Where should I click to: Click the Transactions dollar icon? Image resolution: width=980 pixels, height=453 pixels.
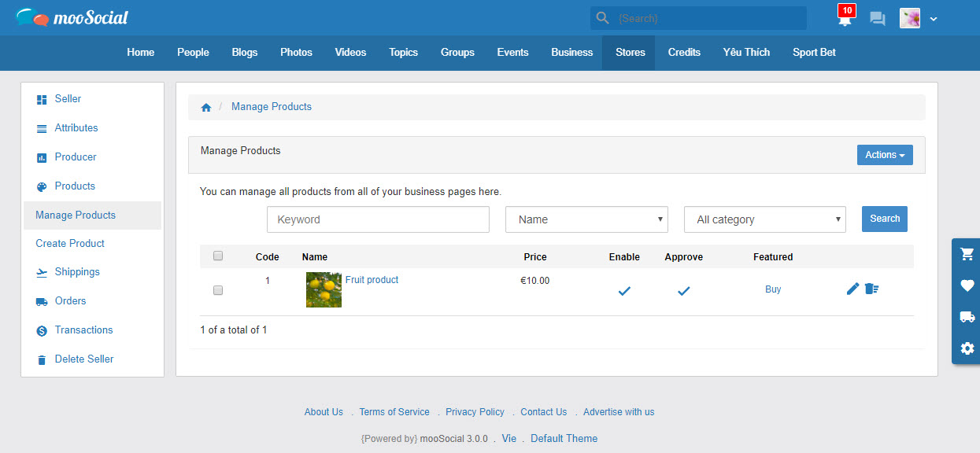[42, 330]
